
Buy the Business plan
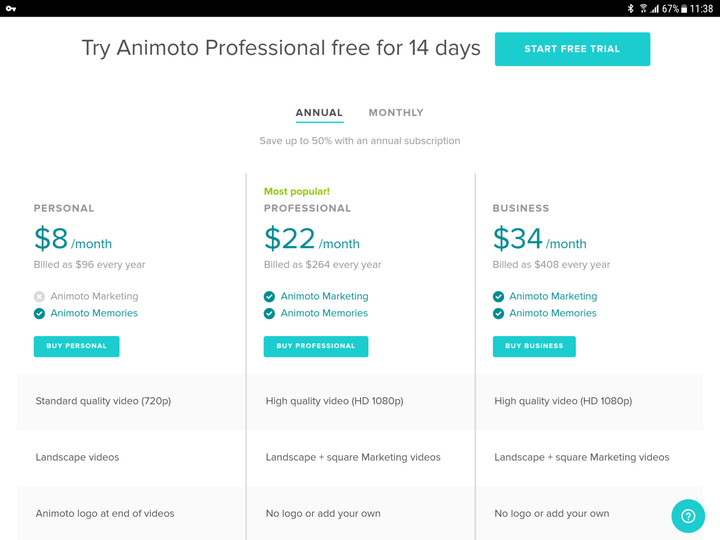pos(534,346)
